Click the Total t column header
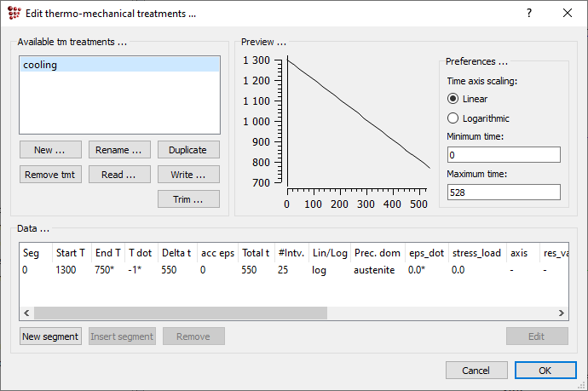Screen dimensions: 588x391 click(256, 253)
